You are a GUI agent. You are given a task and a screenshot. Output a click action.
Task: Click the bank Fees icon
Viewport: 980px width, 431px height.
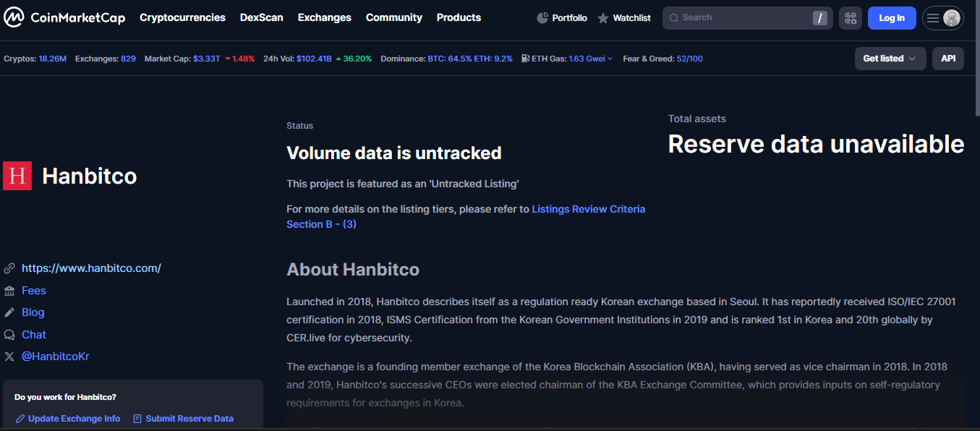[x=9, y=291]
